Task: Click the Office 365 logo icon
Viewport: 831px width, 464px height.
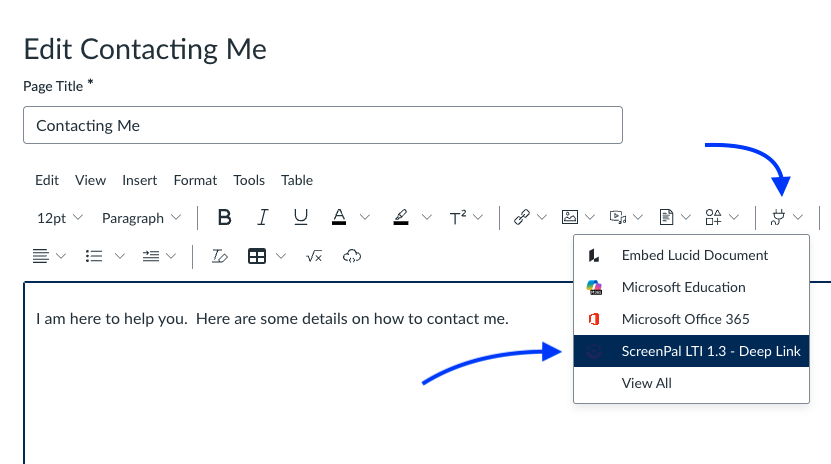Action: pyautogui.click(x=594, y=319)
